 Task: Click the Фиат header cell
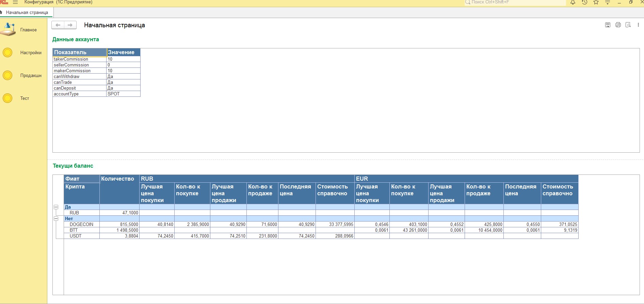(82, 179)
